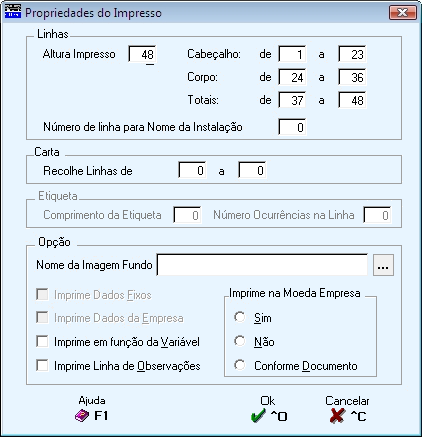
Task: Browse for background image with ellipsis button
Action: (x=383, y=265)
